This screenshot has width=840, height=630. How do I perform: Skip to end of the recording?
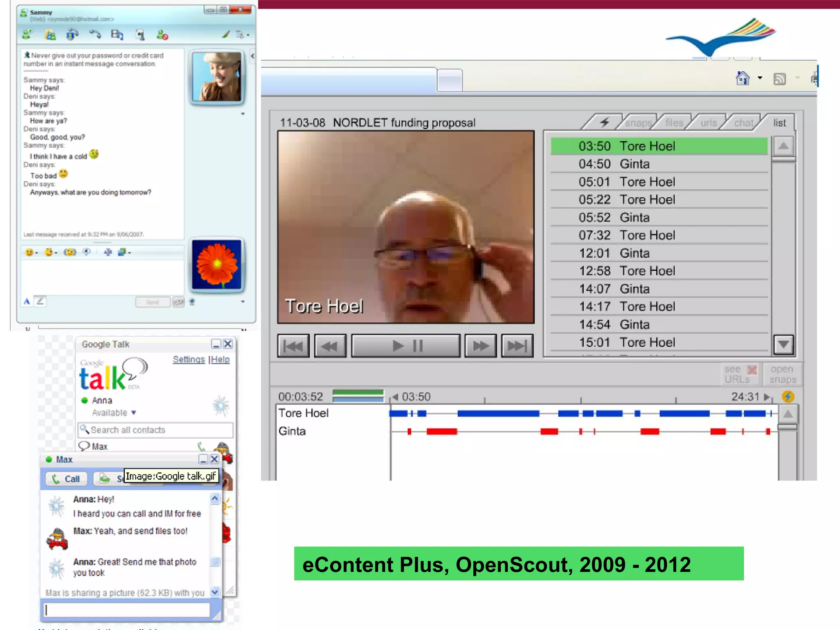(517, 346)
